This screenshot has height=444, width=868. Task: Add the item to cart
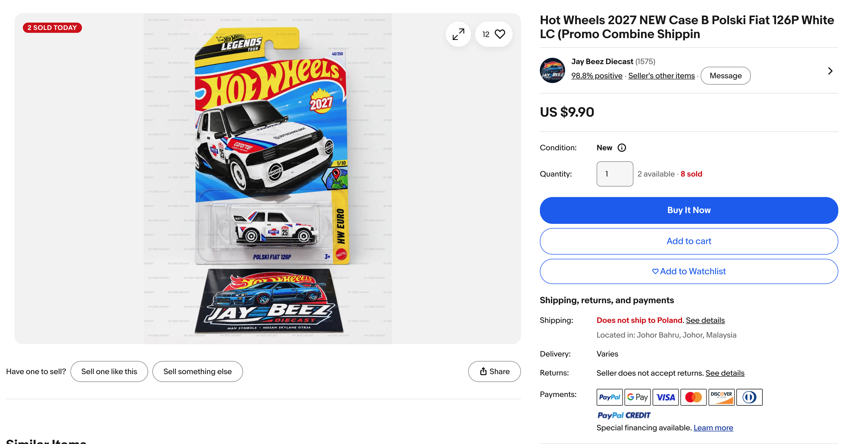689,241
